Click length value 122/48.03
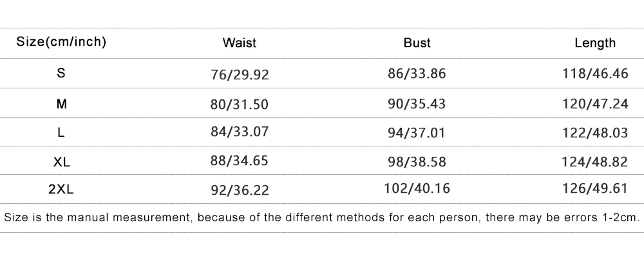 point(595,132)
